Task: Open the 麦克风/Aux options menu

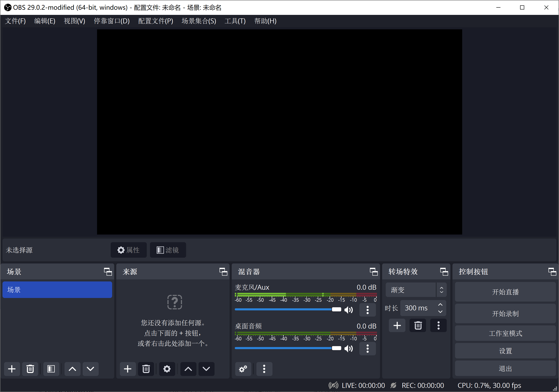Action: 368,310
